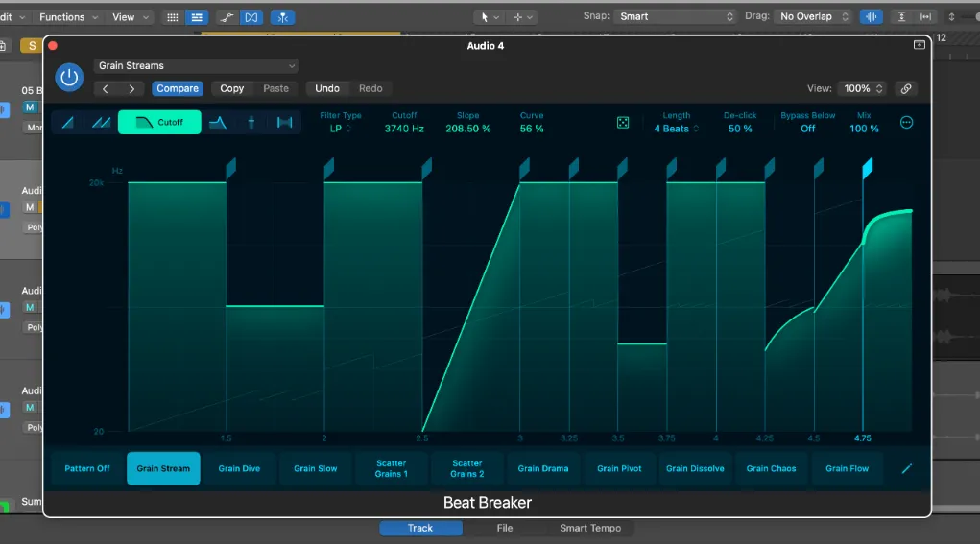This screenshot has width=980, height=544.
Task: Mute the second track with M button
Action: [30, 206]
